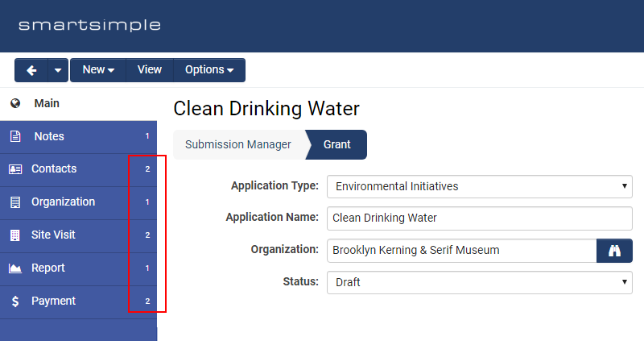Expand the dropdown arrow beside back button
The width and height of the screenshot is (644, 341).
tap(58, 70)
